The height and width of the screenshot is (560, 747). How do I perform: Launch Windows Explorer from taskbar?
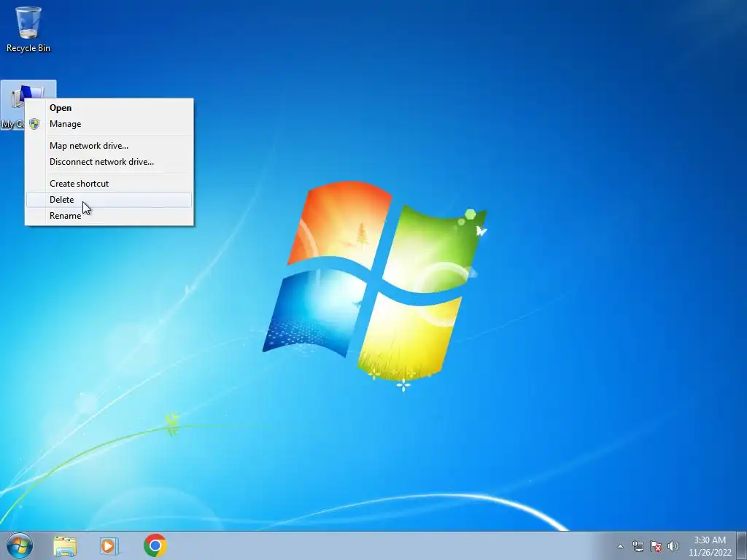(x=65, y=546)
